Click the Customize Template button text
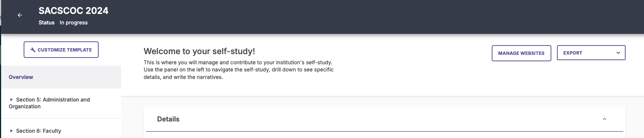The image size is (644, 138). click(65, 50)
